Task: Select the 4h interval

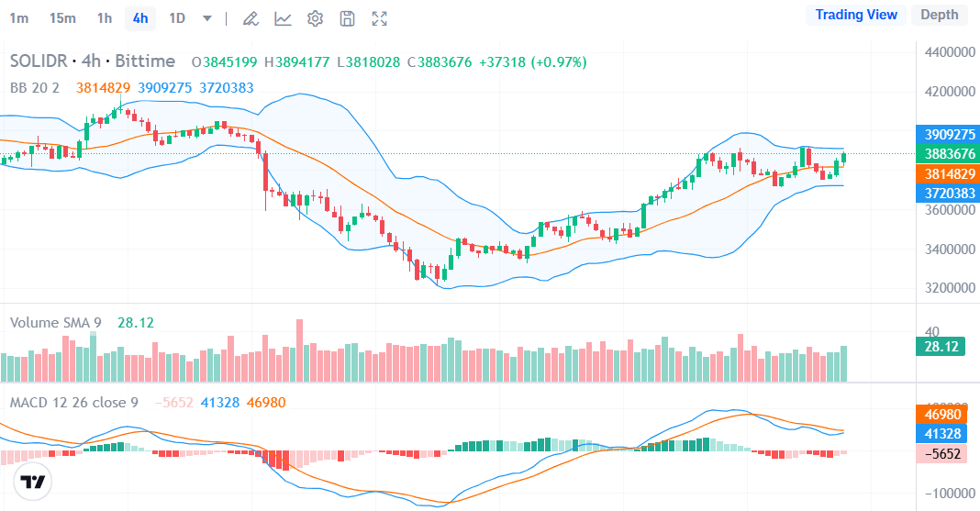Action: point(140,18)
